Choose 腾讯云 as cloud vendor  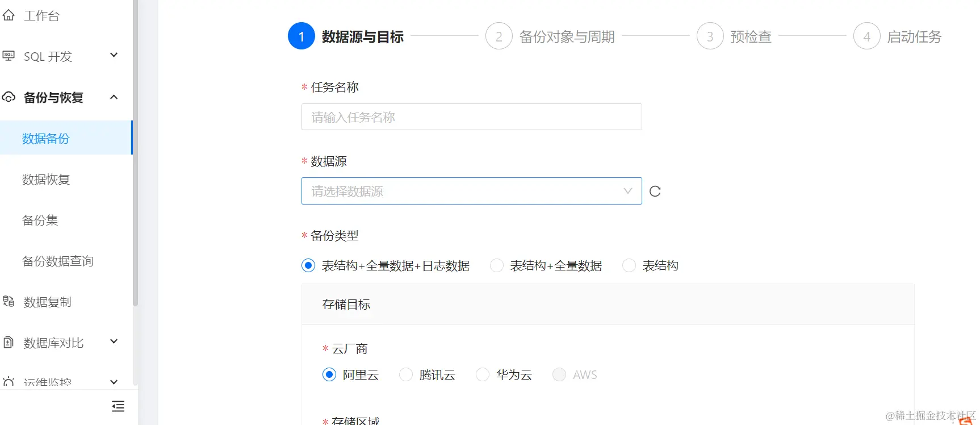click(406, 374)
